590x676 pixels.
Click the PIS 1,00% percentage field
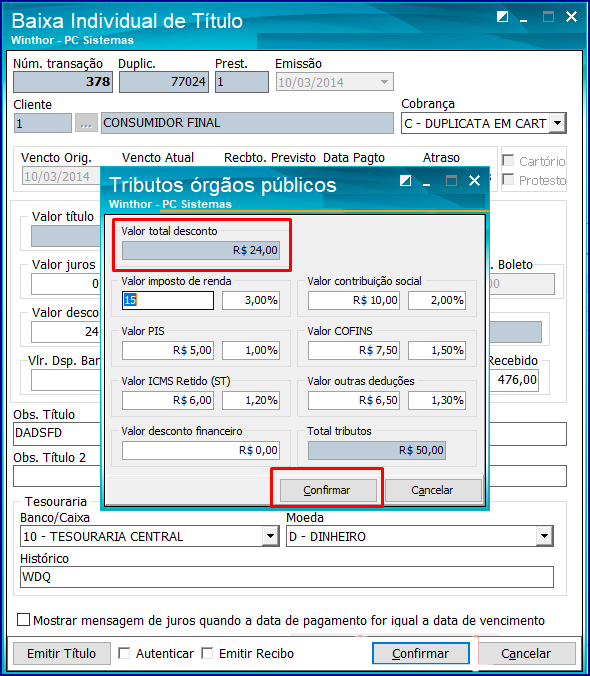pos(251,350)
